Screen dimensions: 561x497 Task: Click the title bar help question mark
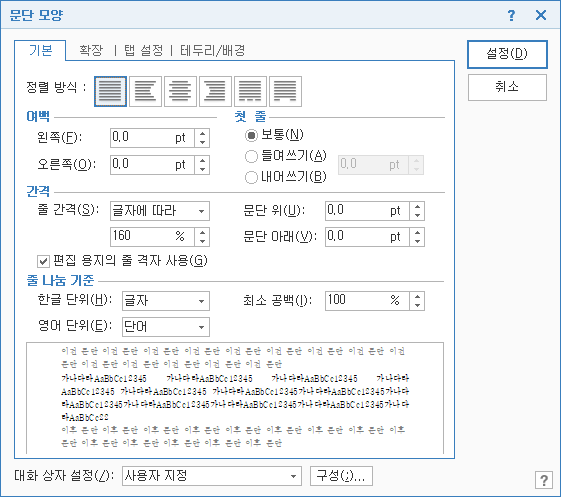click(x=511, y=15)
